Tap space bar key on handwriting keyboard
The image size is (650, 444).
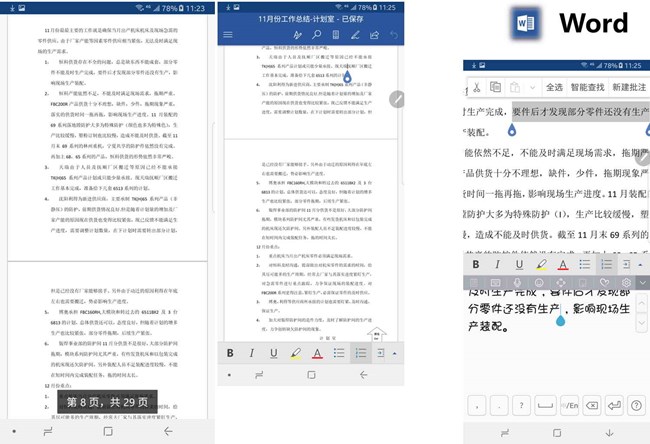pyautogui.click(x=545, y=405)
